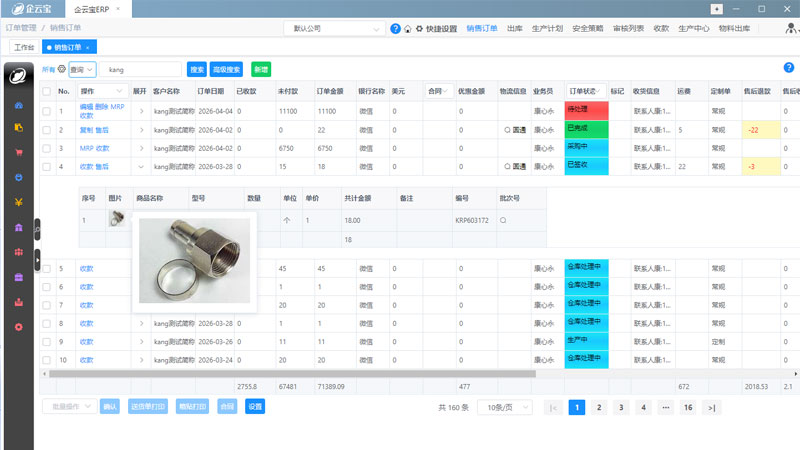
Task: Check the checkbox for order row 9
Action: tap(46, 342)
